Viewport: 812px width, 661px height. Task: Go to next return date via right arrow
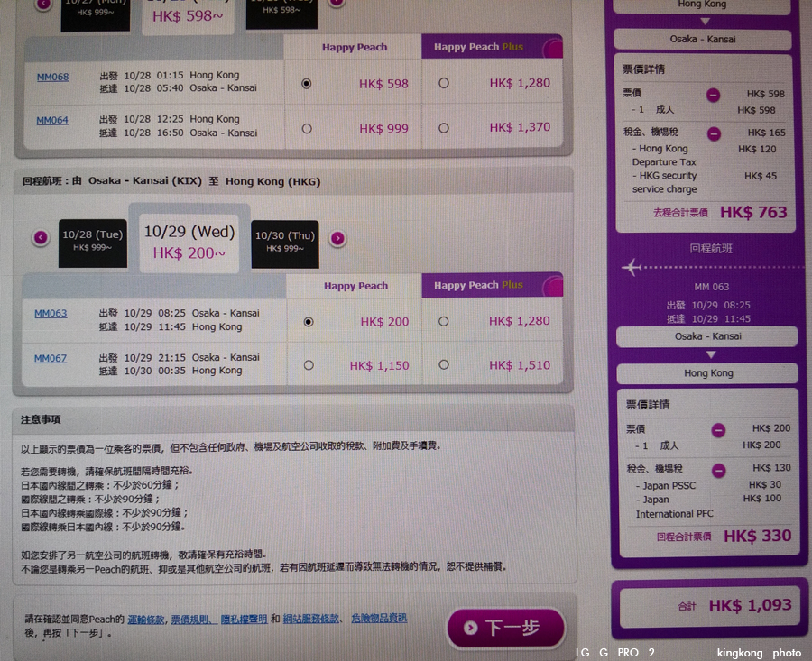(337, 238)
